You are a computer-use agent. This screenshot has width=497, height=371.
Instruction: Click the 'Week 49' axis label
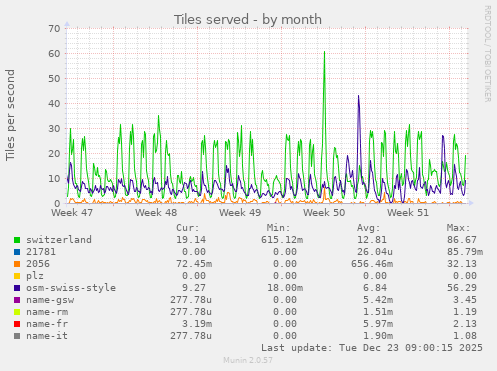(x=240, y=213)
